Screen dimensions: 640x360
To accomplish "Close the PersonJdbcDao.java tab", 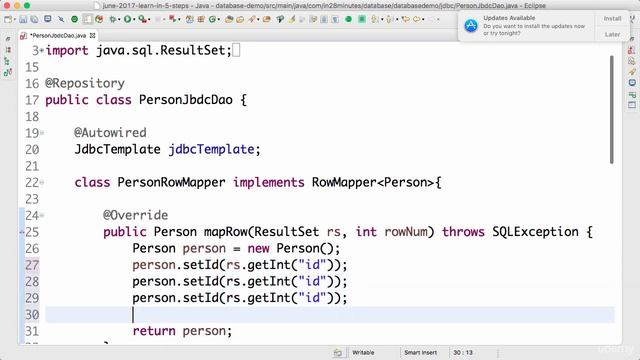I will pos(93,36).
